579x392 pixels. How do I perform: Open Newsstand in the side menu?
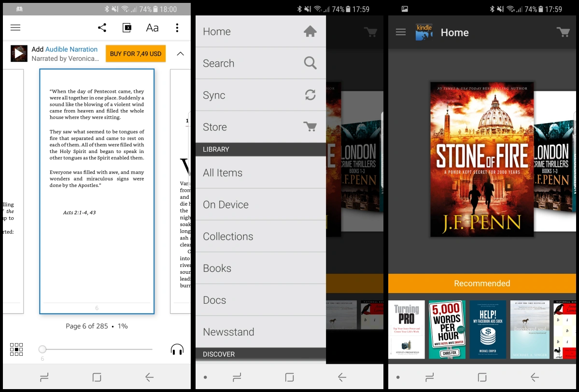(261, 332)
